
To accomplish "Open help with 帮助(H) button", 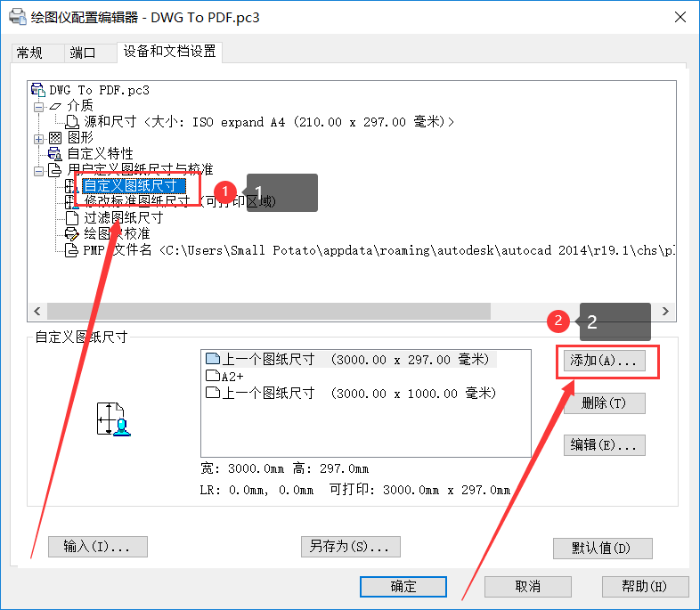I will [645, 586].
